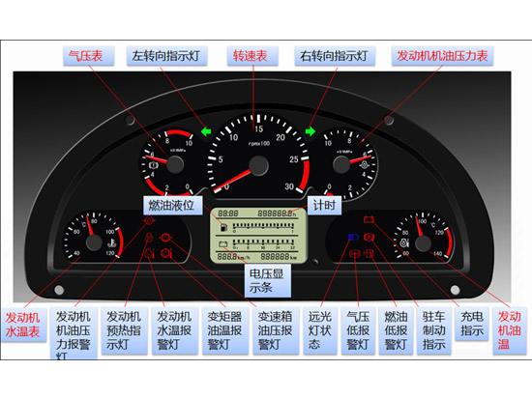The image size is (532, 399).
Task: Select the 远光灯状态 label
Action: [x=320, y=331]
